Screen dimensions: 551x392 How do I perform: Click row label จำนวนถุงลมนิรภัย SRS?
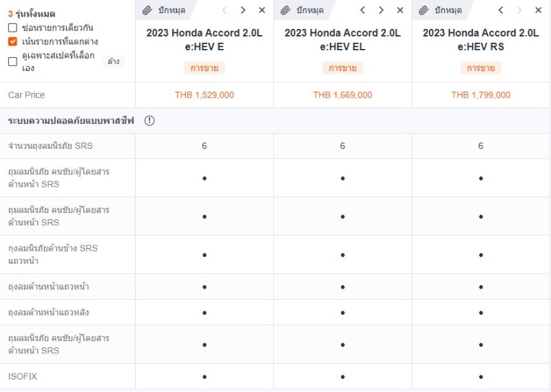tap(50, 146)
